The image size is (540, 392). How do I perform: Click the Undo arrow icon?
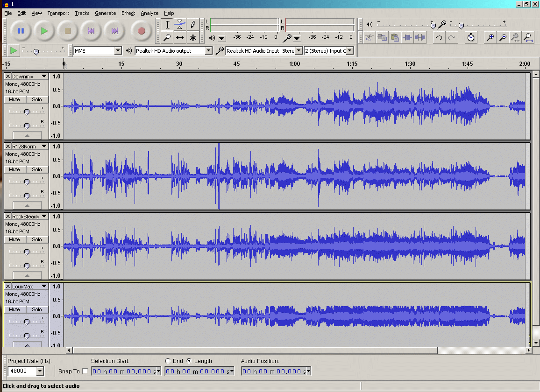tap(439, 37)
